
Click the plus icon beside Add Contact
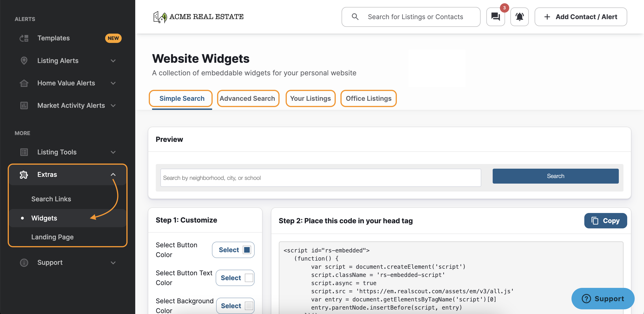pyautogui.click(x=547, y=17)
